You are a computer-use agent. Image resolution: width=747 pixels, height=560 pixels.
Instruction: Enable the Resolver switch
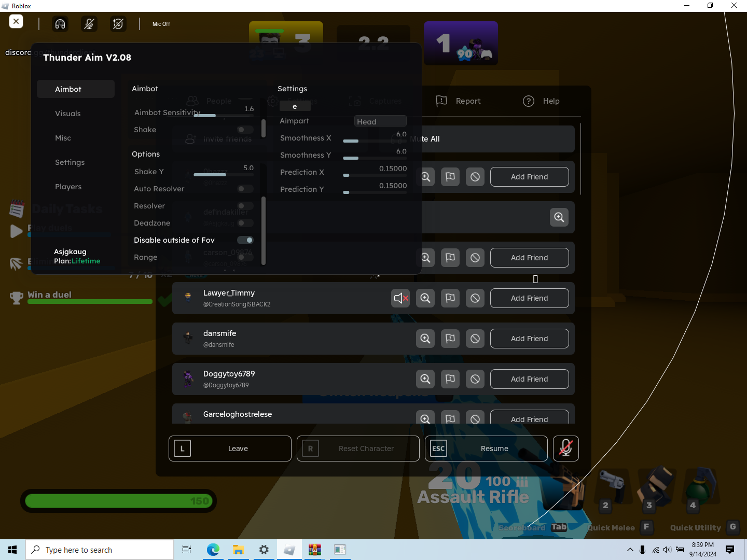pos(245,206)
